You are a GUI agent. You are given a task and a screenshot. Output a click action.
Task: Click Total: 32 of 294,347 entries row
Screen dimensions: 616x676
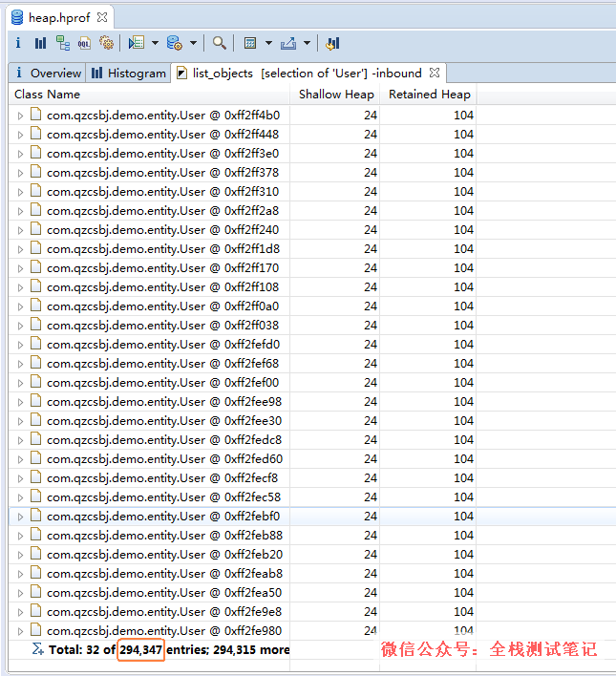[x=169, y=649]
